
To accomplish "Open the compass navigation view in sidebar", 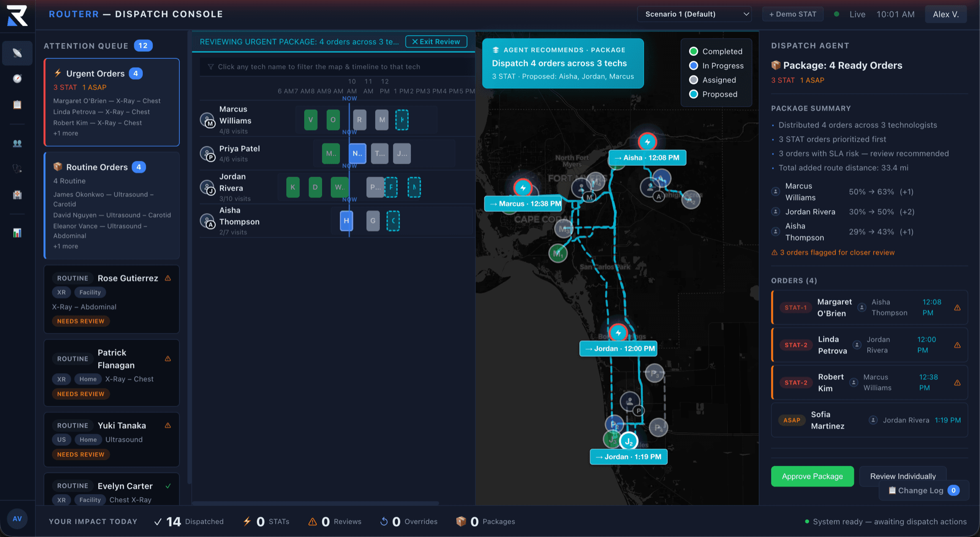I will tap(17, 79).
